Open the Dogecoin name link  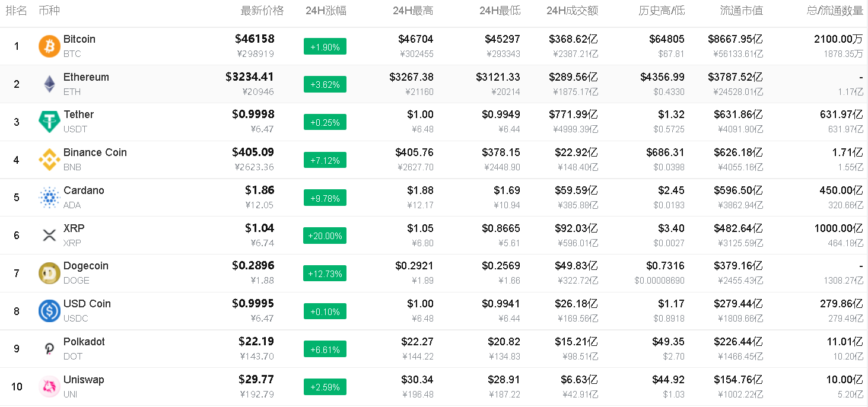(x=86, y=266)
